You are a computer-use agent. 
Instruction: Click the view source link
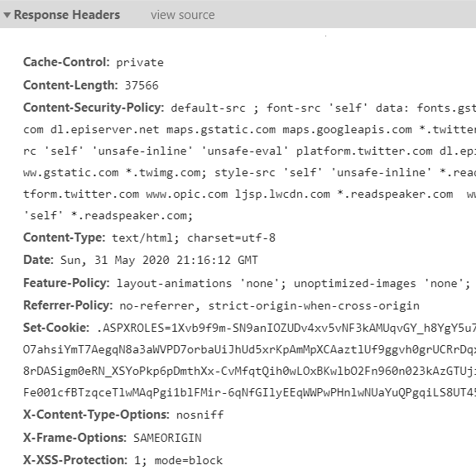pyautogui.click(x=183, y=15)
